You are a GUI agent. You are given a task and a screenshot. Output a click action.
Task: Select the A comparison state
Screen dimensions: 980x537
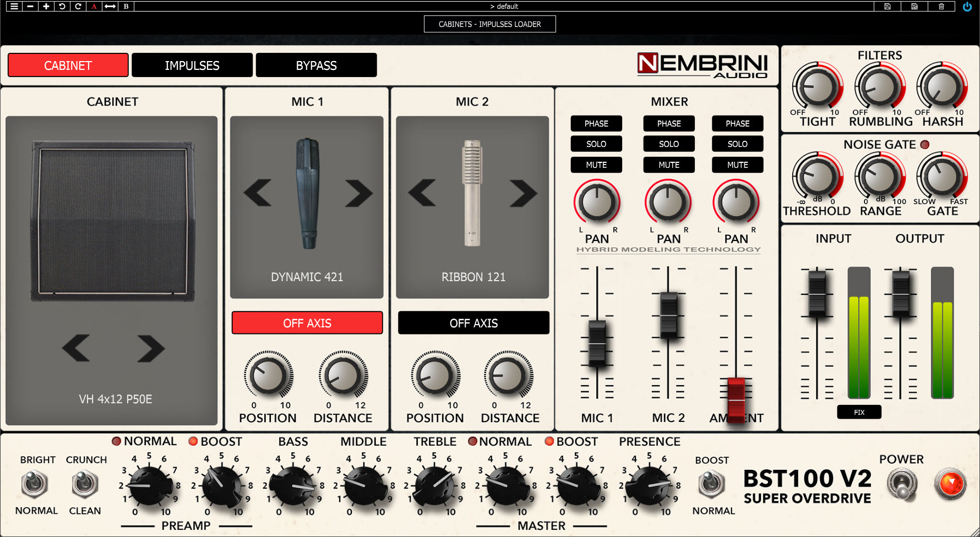point(94,7)
